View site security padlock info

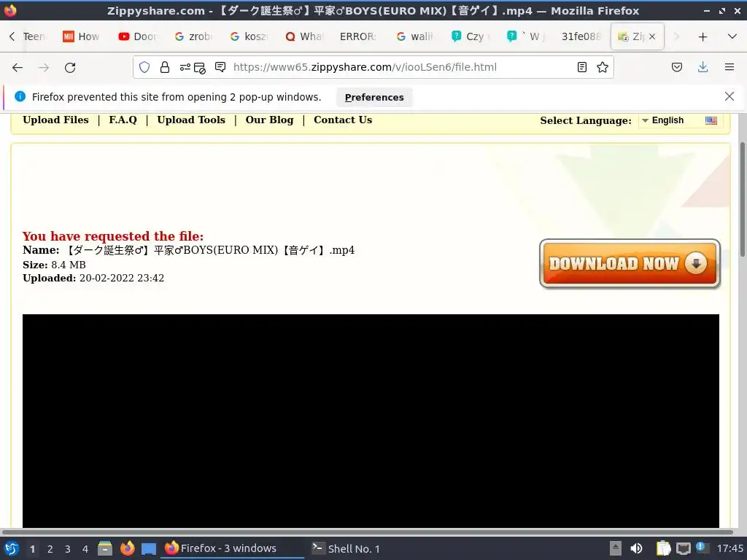(x=165, y=67)
